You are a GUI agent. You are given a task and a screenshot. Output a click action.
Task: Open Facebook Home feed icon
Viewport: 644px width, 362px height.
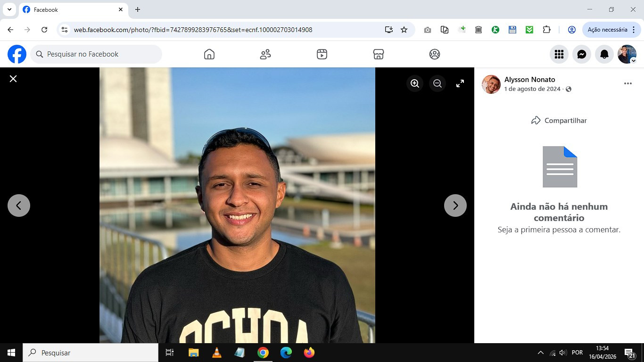pyautogui.click(x=209, y=54)
